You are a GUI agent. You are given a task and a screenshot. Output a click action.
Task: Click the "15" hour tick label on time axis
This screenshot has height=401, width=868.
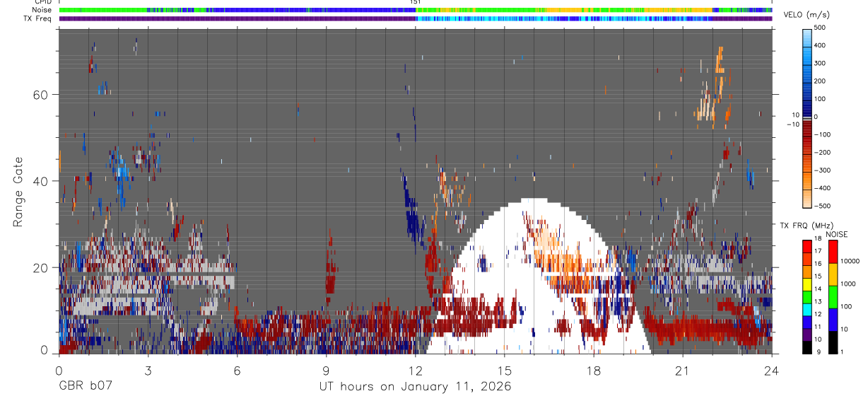point(504,370)
